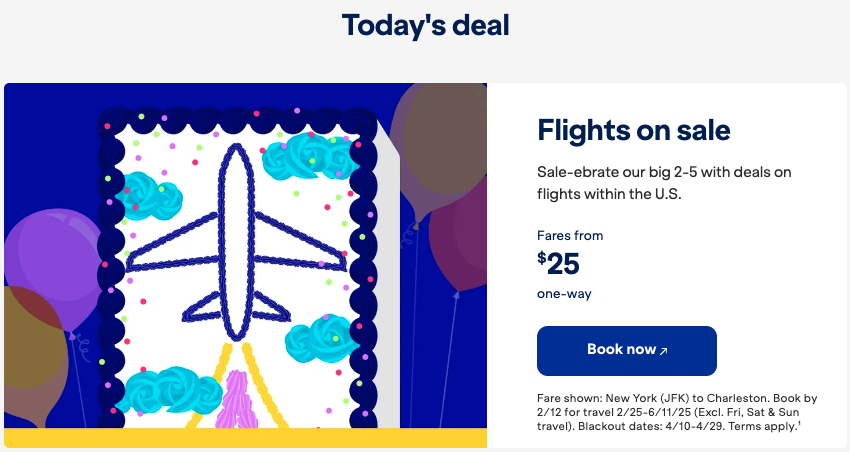This screenshot has width=850, height=452.
Task: Click the yellow band beneath the cake image
Action: click(x=246, y=438)
